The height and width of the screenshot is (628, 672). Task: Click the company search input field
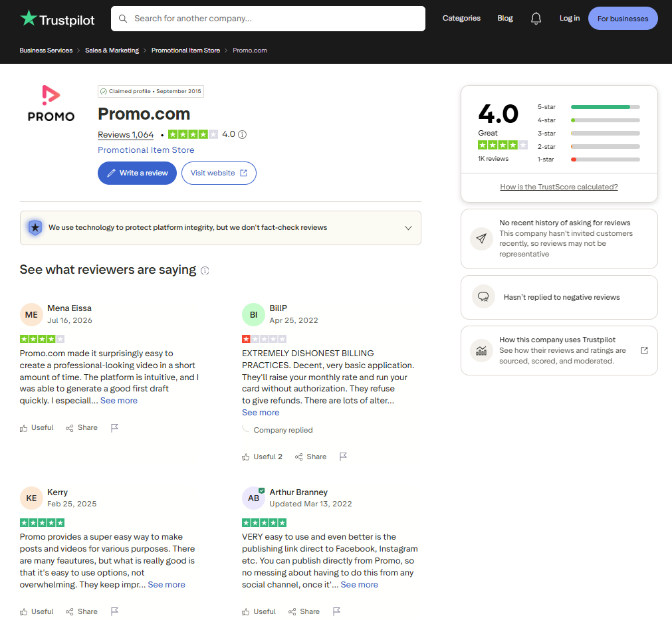268,19
